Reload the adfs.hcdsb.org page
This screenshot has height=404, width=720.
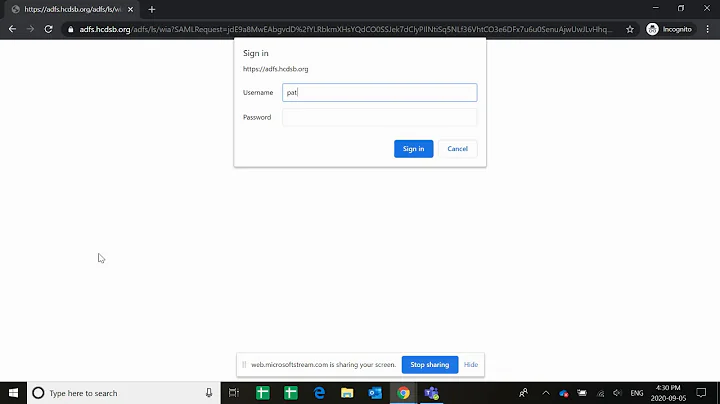pos(48,29)
